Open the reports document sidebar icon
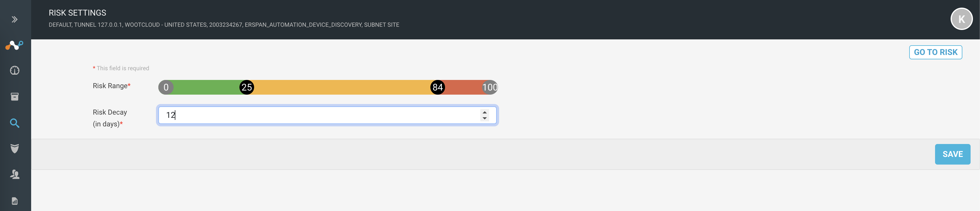This screenshot has height=211, width=980. click(14, 201)
